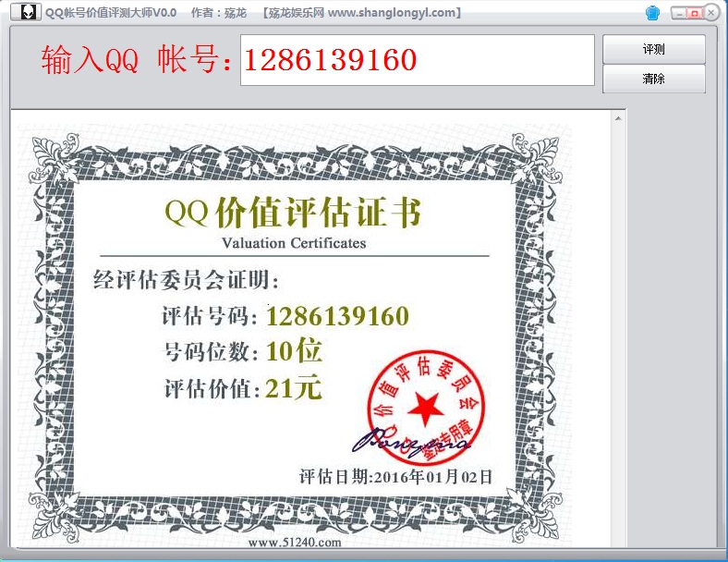Click the scrollbar up arrow
728x562 pixels.
(x=619, y=116)
